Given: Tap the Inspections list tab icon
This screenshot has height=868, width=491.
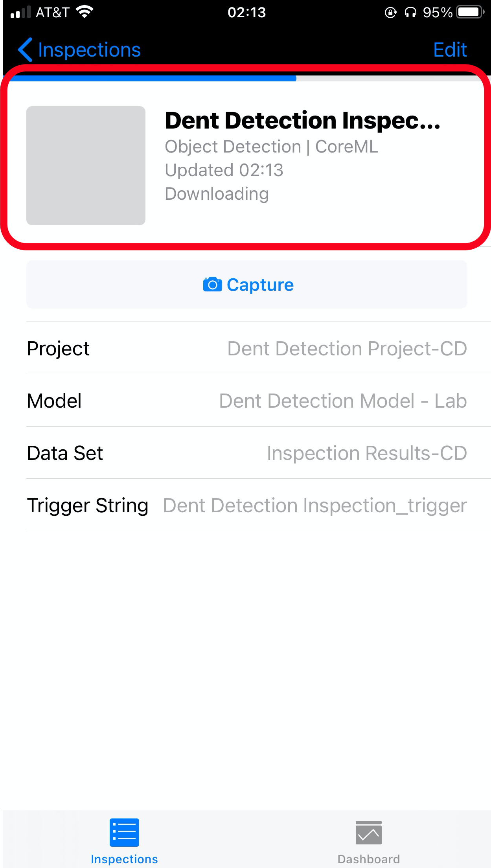Looking at the screenshot, I should click(124, 833).
